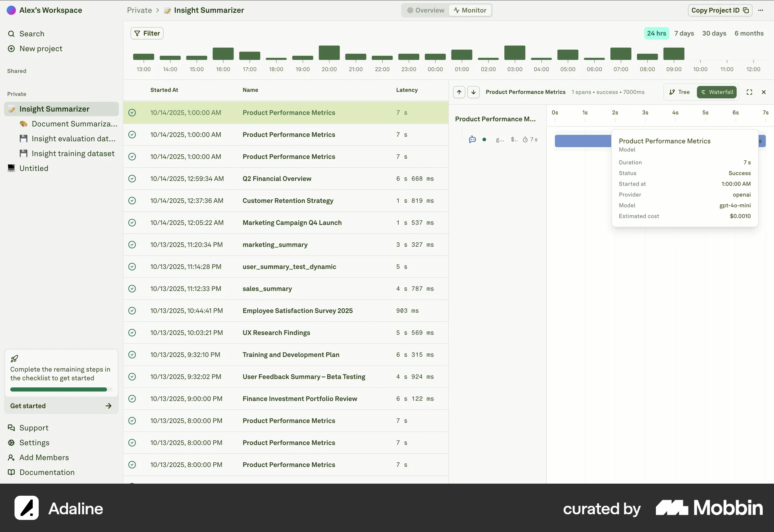Switch to the Monitor tab
This screenshot has width=774, height=532.
coord(470,10)
